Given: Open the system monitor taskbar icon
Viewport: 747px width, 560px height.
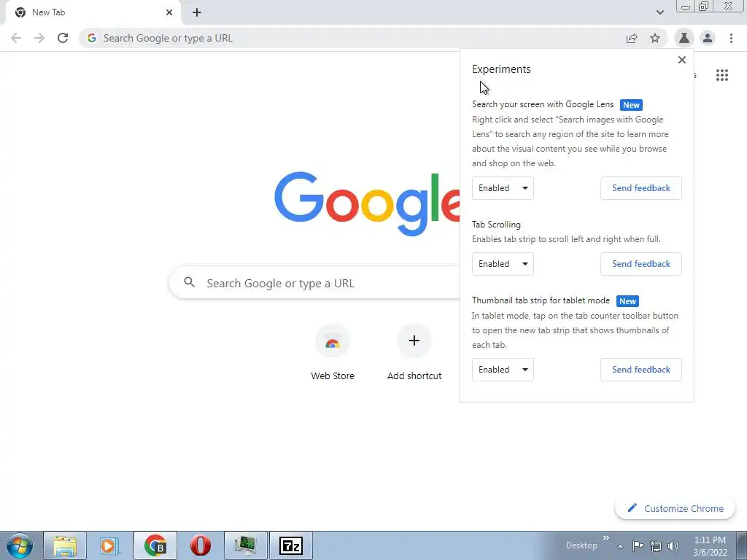Looking at the screenshot, I should click(x=246, y=545).
